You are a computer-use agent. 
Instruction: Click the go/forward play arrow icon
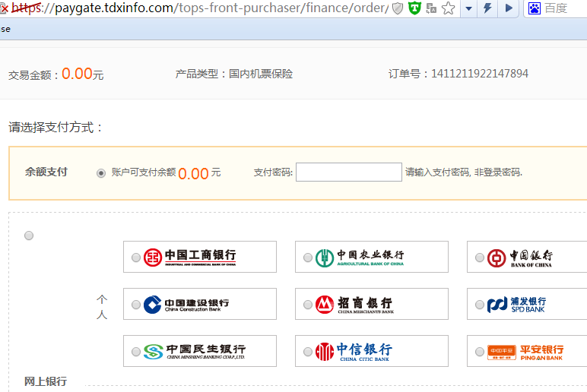(x=509, y=8)
